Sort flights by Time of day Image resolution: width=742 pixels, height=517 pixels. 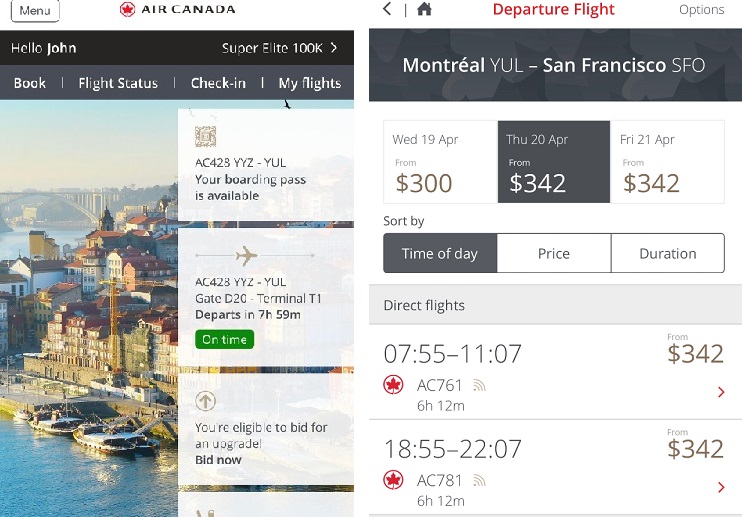point(440,254)
